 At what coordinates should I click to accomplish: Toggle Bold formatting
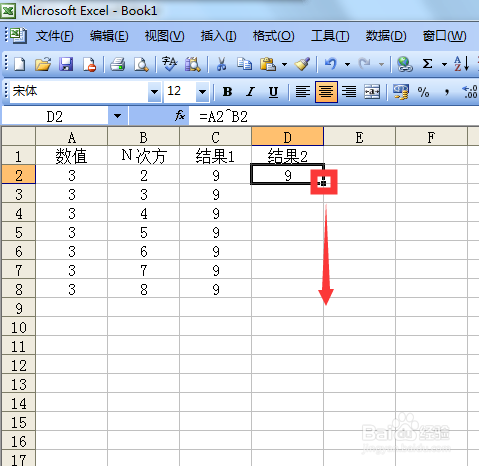[227, 91]
